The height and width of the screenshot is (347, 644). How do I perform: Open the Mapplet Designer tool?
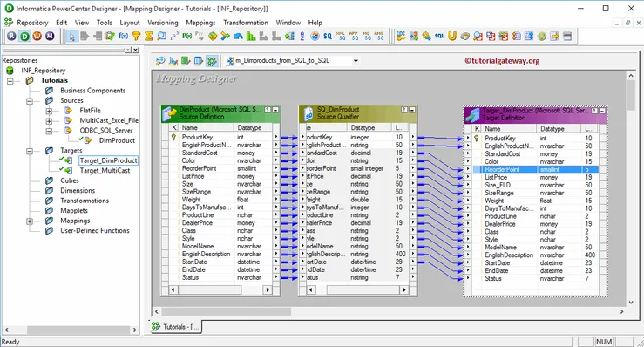pos(199,61)
